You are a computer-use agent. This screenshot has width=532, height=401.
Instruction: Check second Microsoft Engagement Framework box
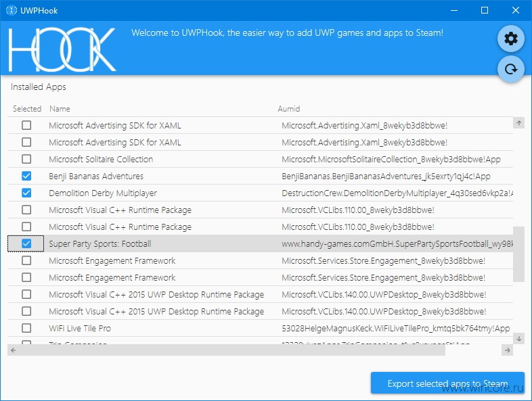pos(26,277)
